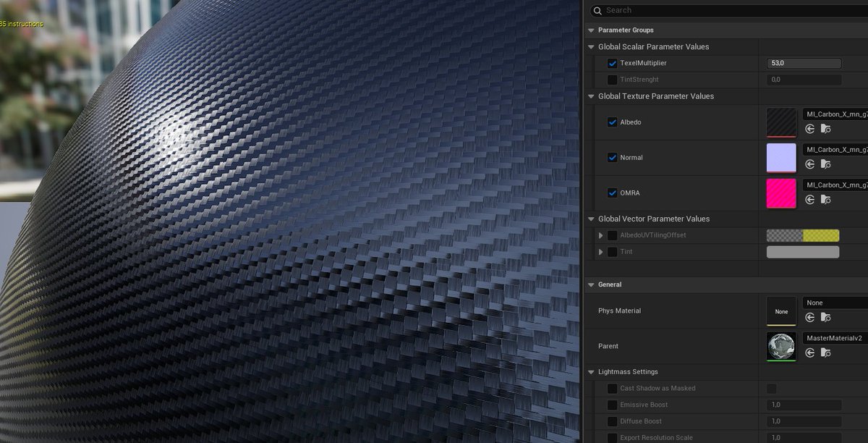Enable the Emissive Boost override

613,405
